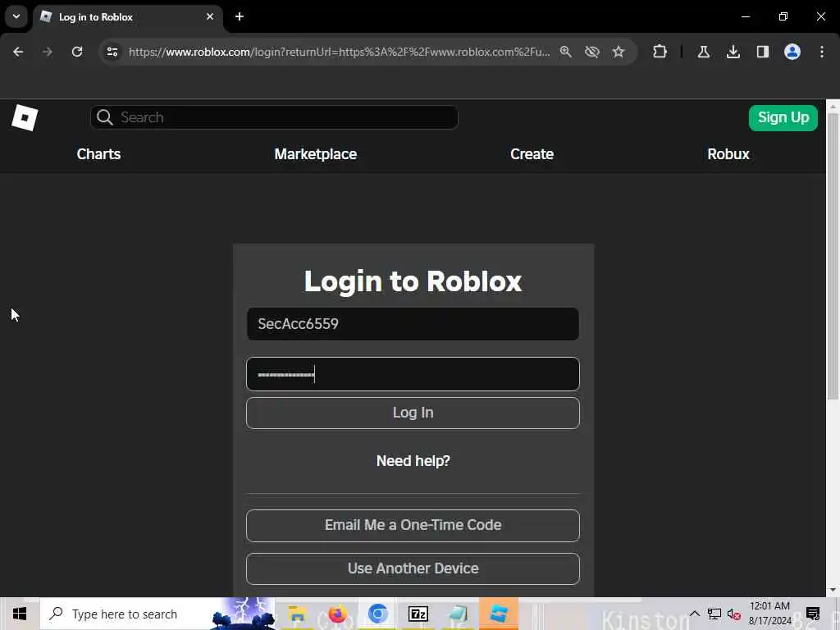The image size is (840, 630).
Task: Click the Windows taskbar search box
Action: [x=157, y=614]
